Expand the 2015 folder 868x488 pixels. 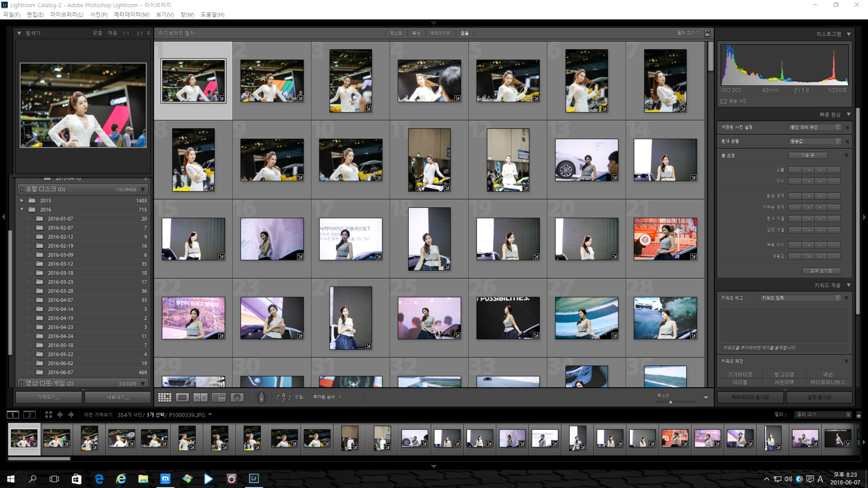pos(22,200)
